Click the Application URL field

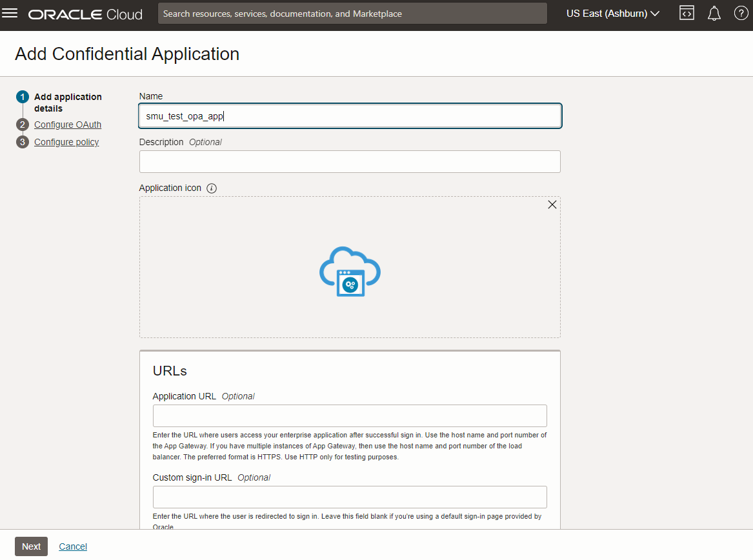click(x=350, y=415)
